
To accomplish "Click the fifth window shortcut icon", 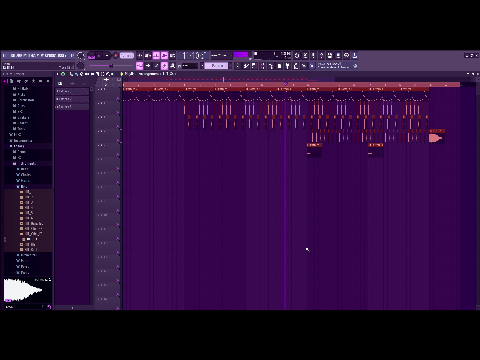I will pos(172,66).
